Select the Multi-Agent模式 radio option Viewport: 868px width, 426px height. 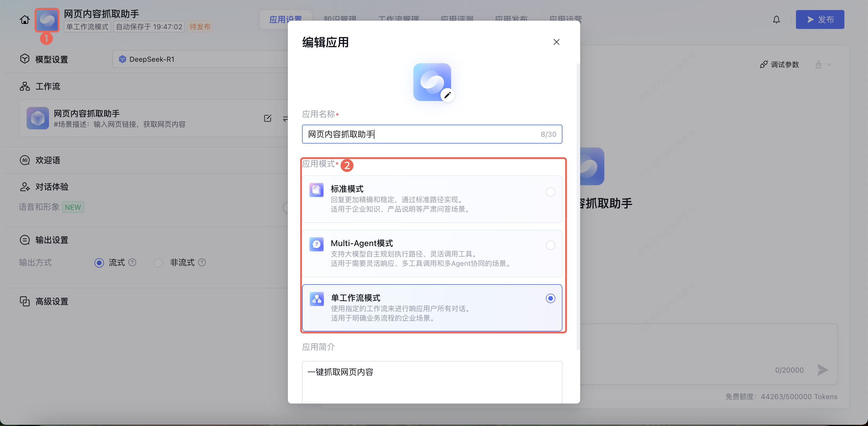(x=550, y=245)
